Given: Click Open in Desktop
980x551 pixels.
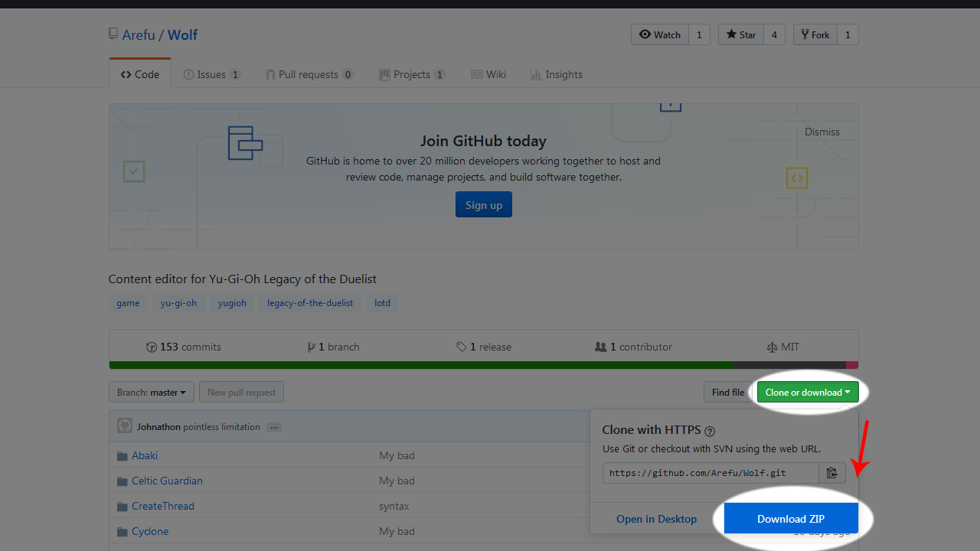Looking at the screenshot, I should [657, 519].
